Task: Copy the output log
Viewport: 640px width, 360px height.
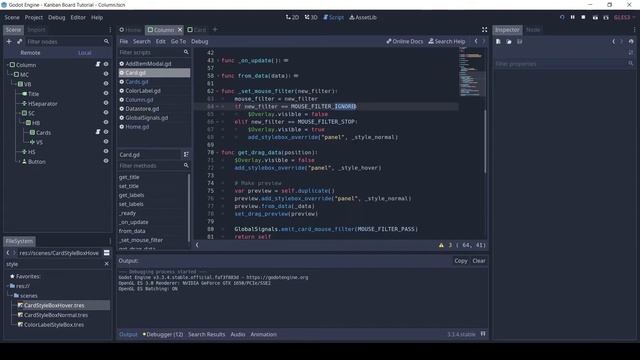Action: [461, 261]
